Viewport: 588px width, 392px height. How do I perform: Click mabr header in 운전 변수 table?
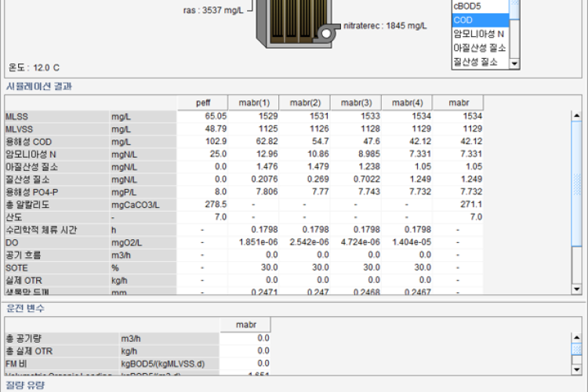[245, 325]
